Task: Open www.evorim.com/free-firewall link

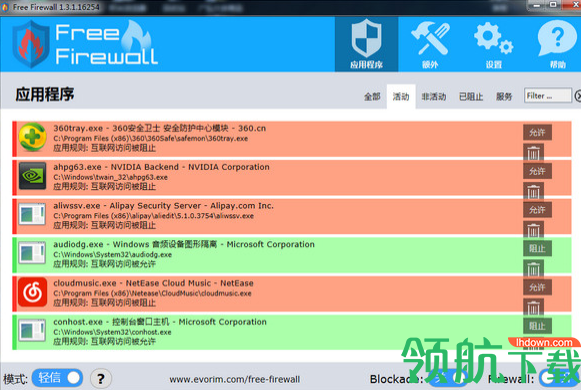Action: click(235, 379)
